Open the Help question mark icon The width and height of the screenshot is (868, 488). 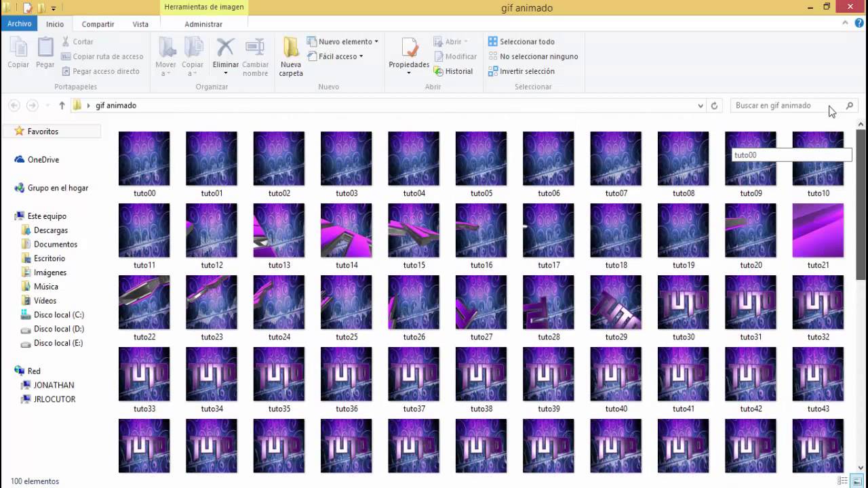859,23
